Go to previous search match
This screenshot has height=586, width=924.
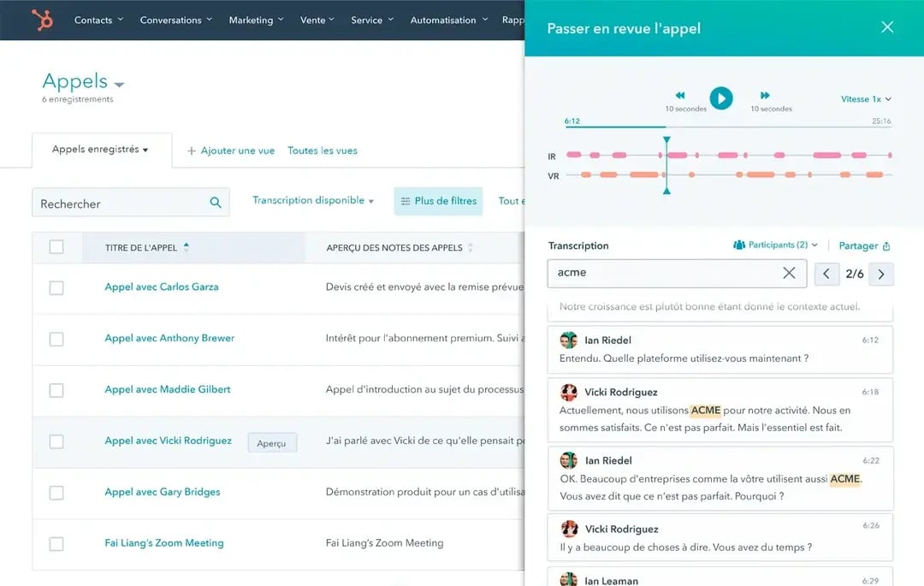coord(826,274)
